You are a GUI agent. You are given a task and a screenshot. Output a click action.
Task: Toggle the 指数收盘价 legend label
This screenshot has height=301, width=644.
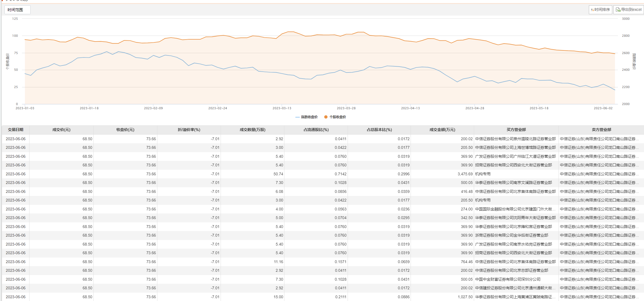pyautogui.click(x=309, y=117)
